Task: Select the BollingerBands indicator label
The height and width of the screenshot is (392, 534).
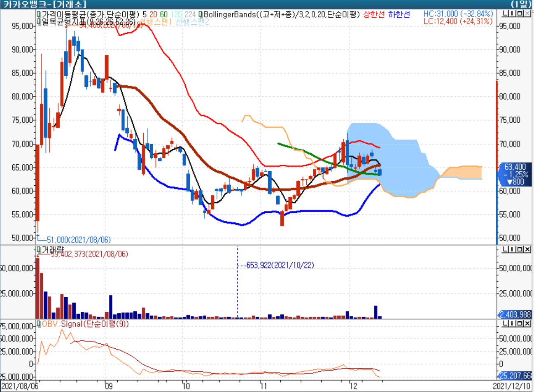Action: 282,14
